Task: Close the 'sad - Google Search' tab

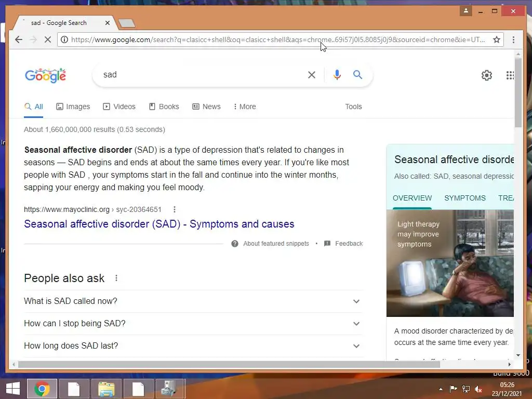Action: (108, 23)
